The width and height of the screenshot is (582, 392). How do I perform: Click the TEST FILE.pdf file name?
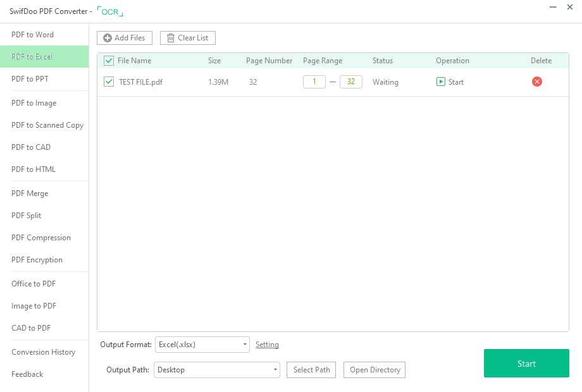[x=140, y=82]
